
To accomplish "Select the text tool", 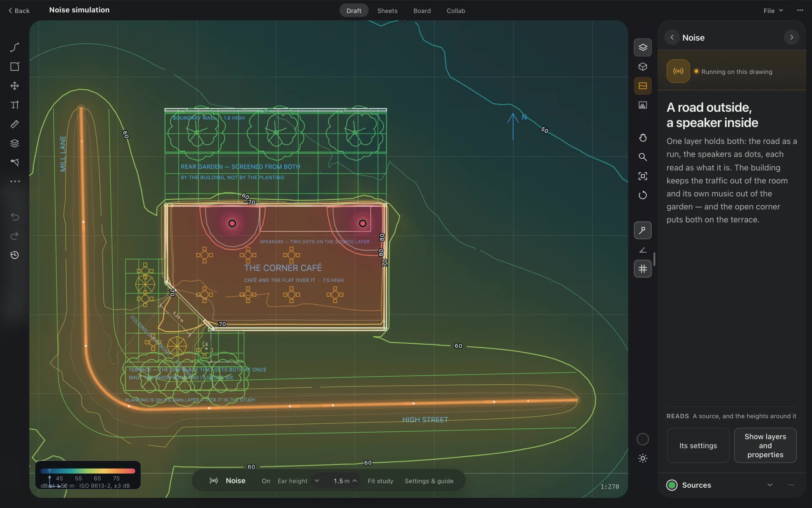I will pos(15,105).
